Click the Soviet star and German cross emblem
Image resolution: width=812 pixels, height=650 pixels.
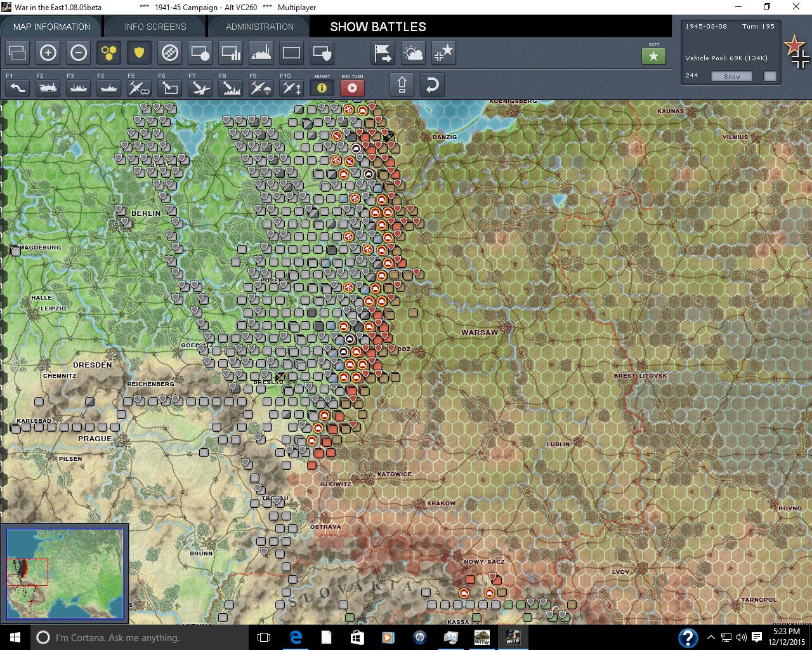[797, 52]
